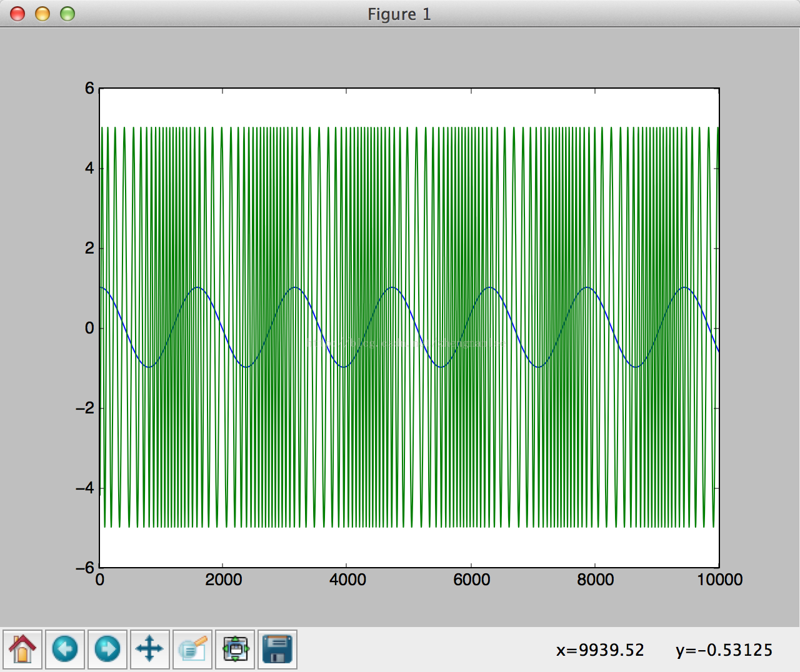Go forward to the next view
This screenshot has width=800, height=672.
[x=107, y=650]
